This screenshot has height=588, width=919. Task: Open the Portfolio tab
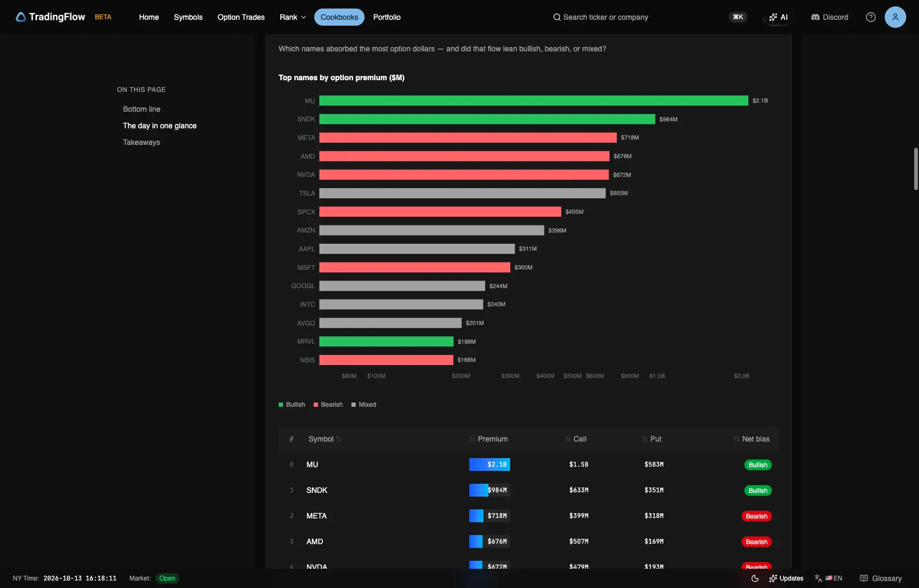tap(387, 17)
